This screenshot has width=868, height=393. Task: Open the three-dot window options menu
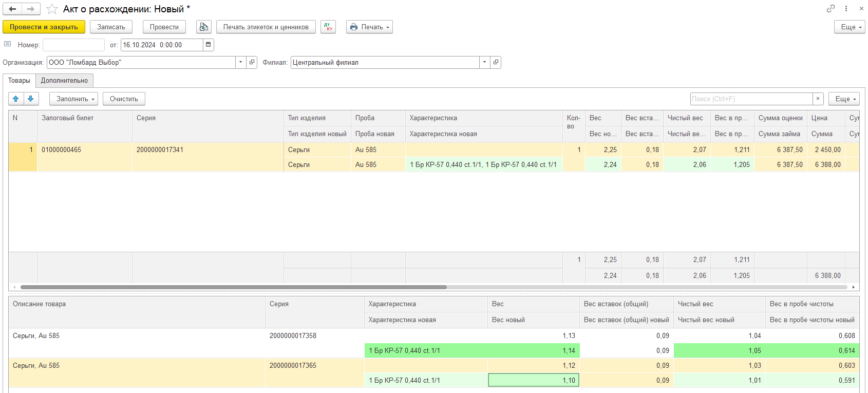click(846, 8)
